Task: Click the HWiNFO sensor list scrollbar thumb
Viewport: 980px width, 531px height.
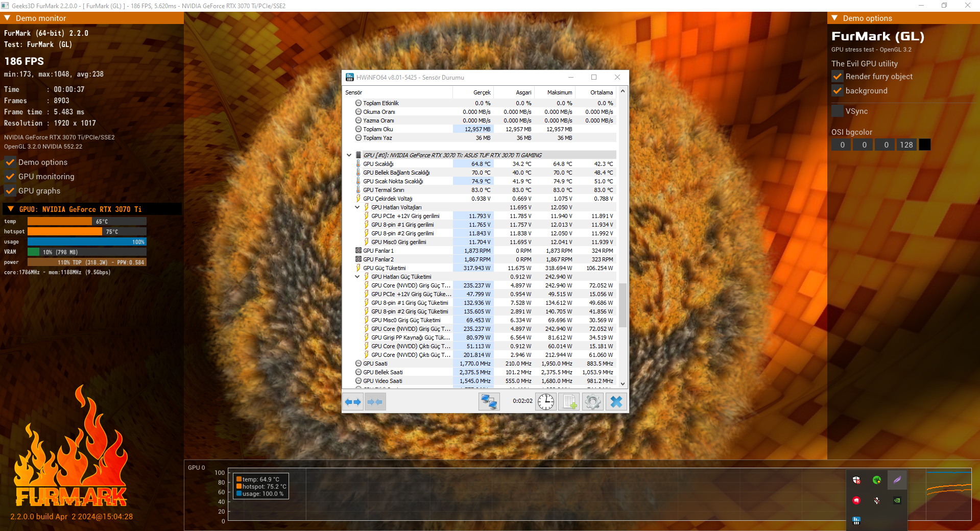Action: coord(623,305)
